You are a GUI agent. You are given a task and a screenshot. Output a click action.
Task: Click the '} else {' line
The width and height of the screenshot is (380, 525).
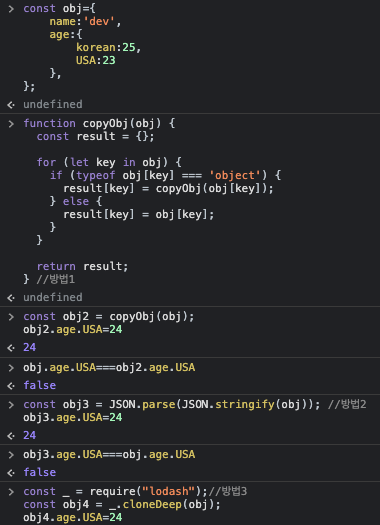(76, 201)
